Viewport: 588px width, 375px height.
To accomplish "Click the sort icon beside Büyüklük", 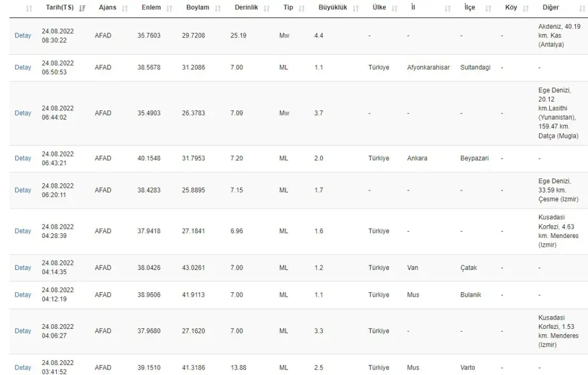I will pos(355,9).
